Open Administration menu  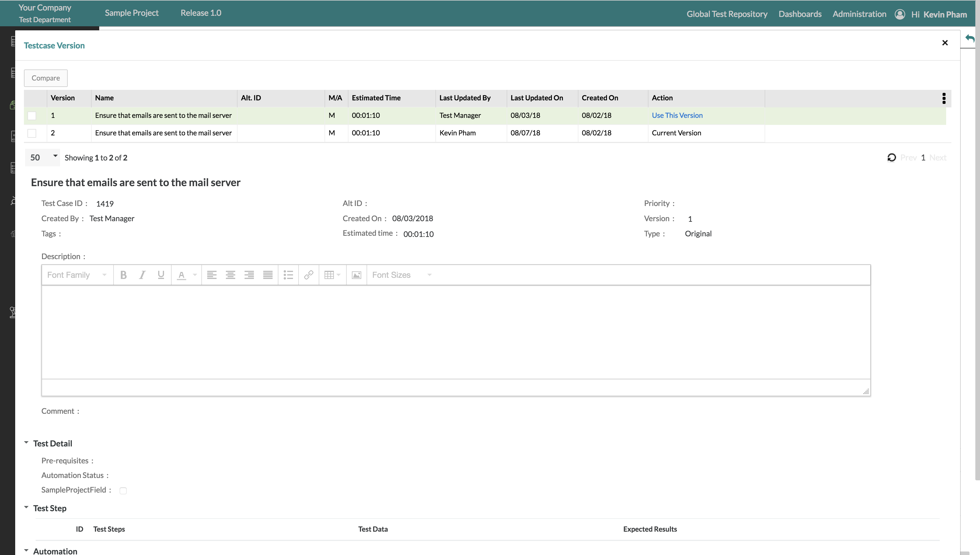pos(859,14)
